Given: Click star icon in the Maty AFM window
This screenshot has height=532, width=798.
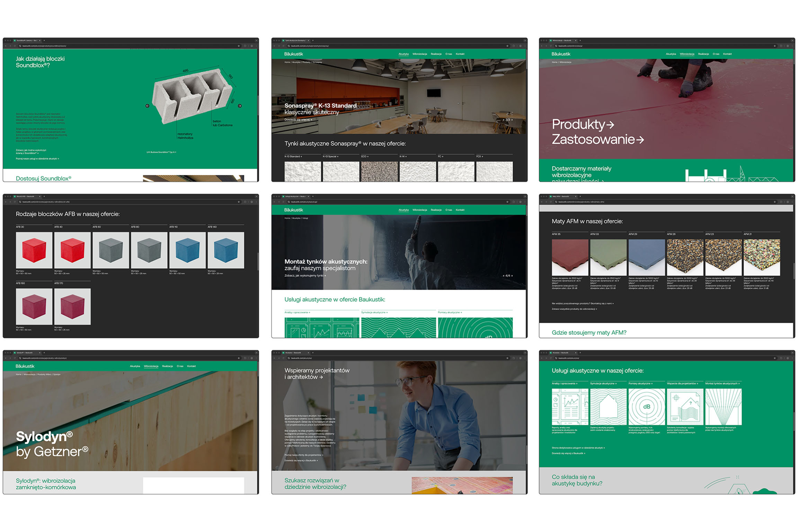Looking at the screenshot, I should coord(775,202).
